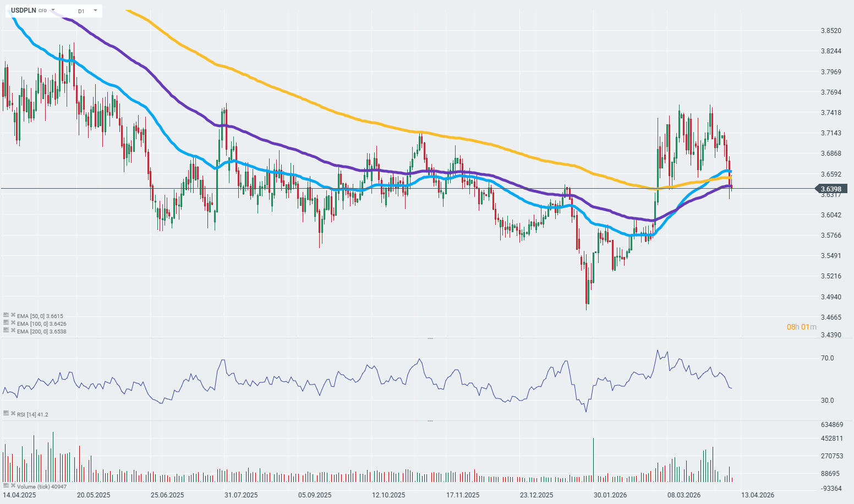Remove the RSI [14] indicator
The height and width of the screenshot is (504, 854).
13,413
